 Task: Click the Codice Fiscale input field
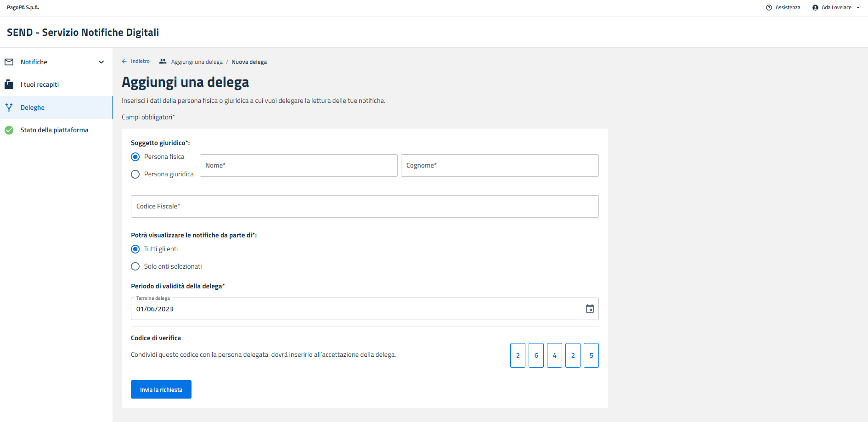(365, 207)
